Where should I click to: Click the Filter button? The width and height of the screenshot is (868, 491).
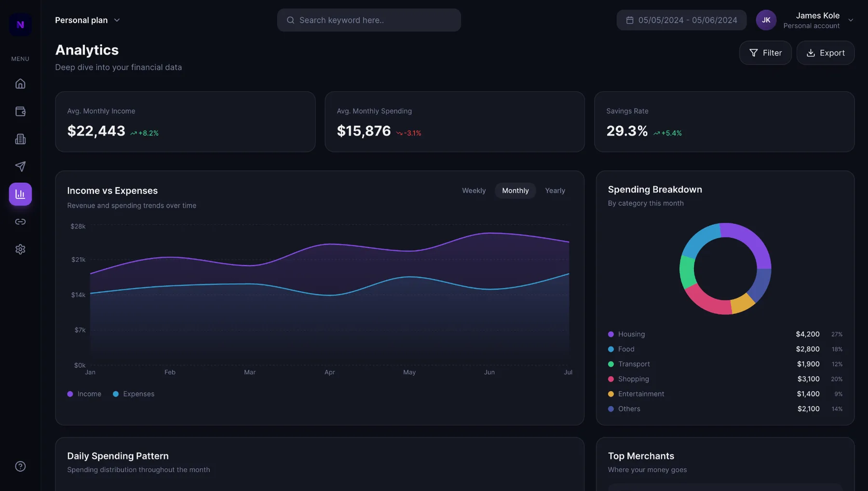765,53
